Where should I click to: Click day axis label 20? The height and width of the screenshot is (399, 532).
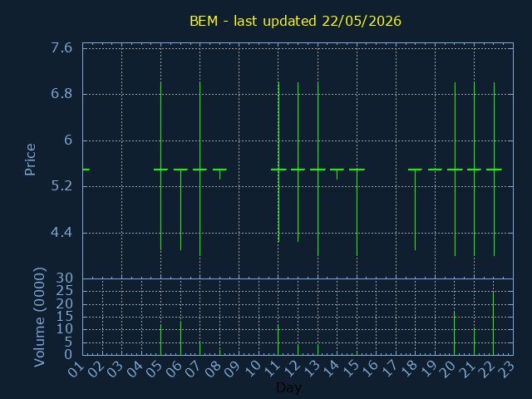click(x=448, y=369)
